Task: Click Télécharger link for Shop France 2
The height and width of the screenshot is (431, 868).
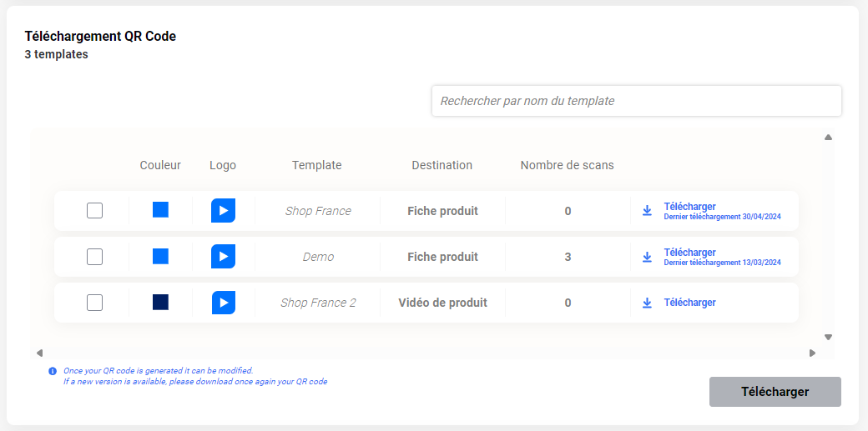Action: click(x=689, y=303)
